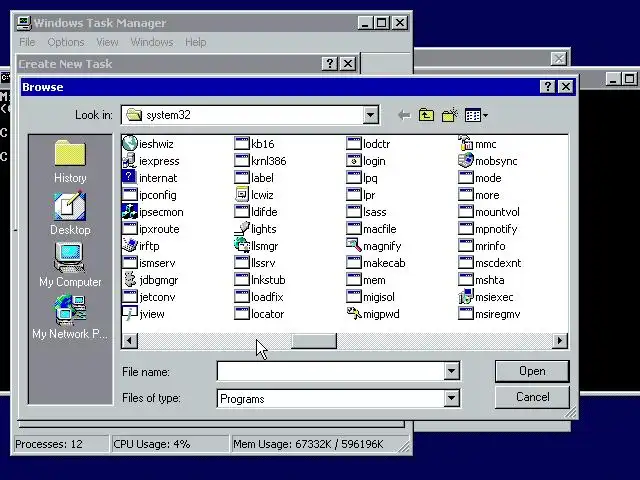
Task: Select the lnkstub file
Action: 260,280
